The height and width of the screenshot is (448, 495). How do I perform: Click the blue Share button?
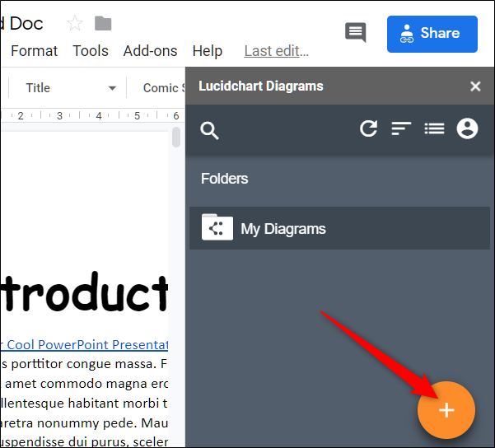click(x=432, y=34)
